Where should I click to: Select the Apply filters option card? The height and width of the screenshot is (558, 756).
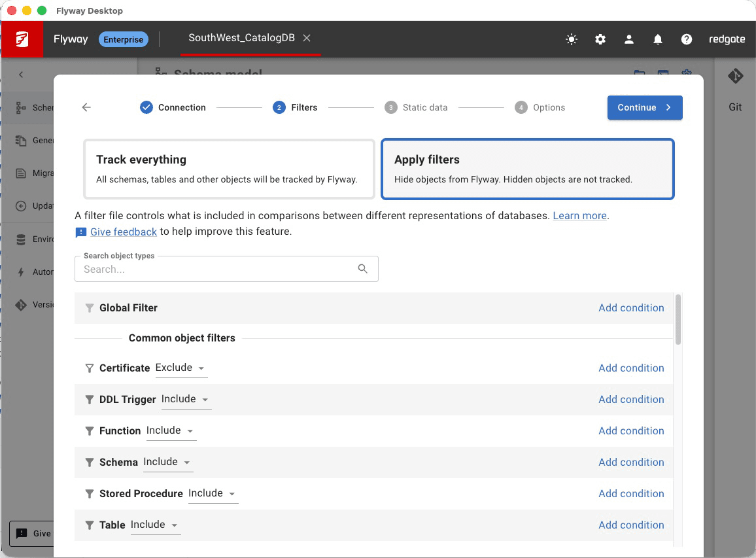point(528,169)
